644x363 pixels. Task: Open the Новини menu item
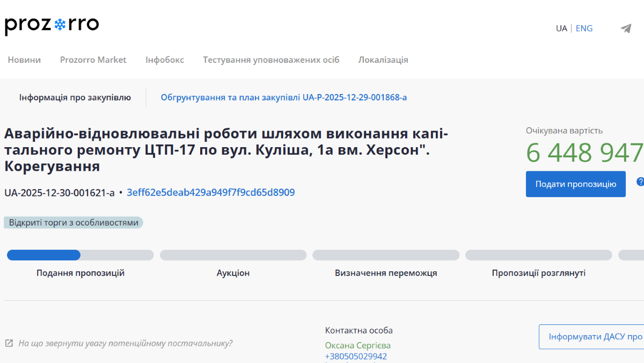tap(24, 60)
